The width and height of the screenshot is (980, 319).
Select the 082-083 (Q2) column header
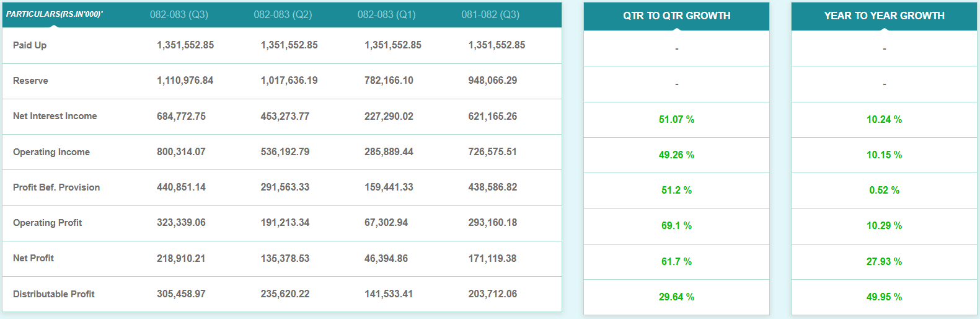pos(283,14)
